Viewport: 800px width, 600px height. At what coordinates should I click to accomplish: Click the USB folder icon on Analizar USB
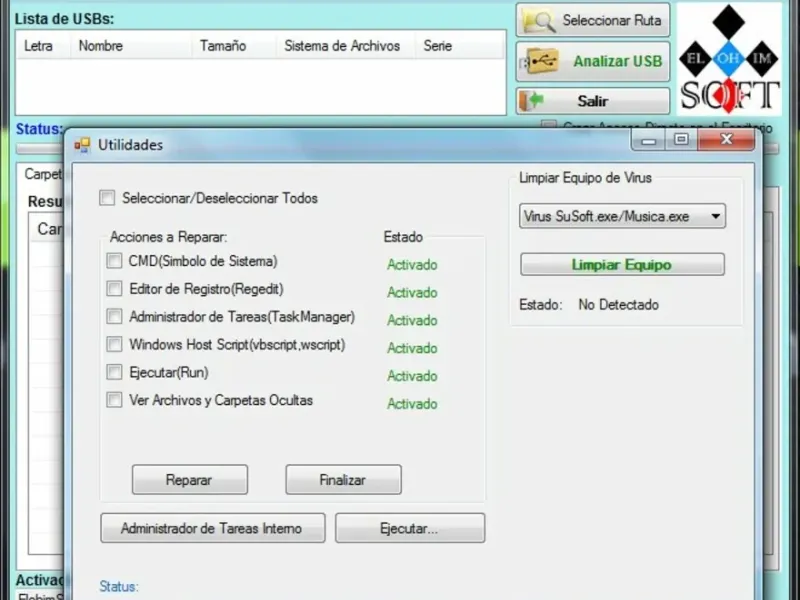tap(541, 61)
